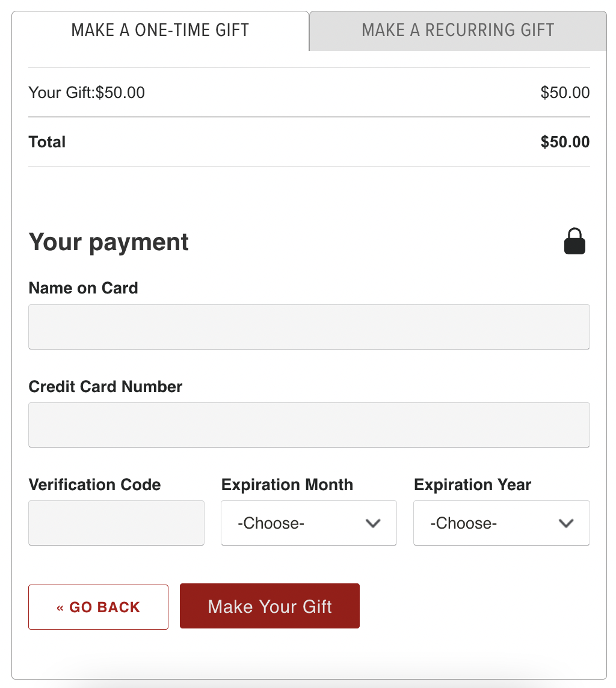Click the bold Total $50.00 amount
The width and height of the screenshot is (616, 688).
pyautogui.click(x=565, y=142)
